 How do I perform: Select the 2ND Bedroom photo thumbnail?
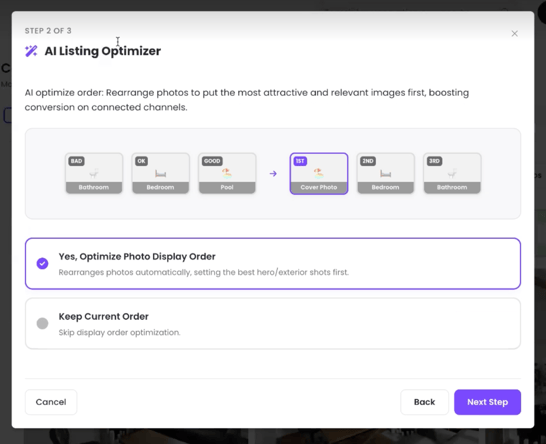point(385,173)
